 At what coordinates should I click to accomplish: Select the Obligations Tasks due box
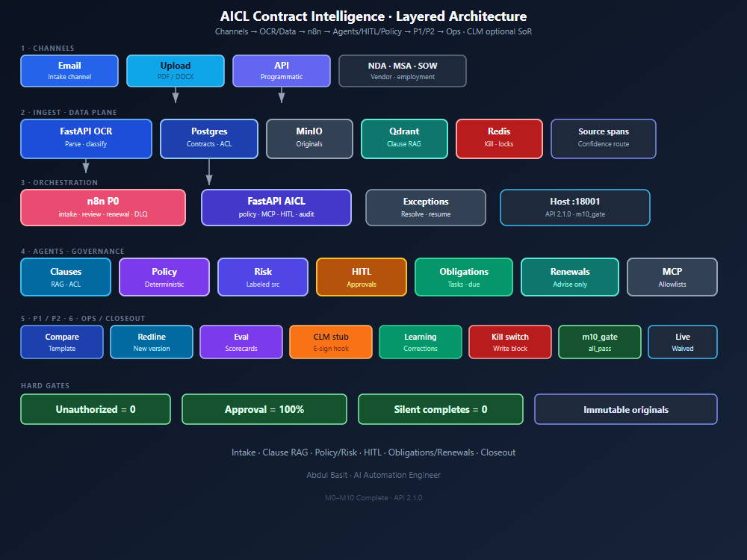(464, 277)
